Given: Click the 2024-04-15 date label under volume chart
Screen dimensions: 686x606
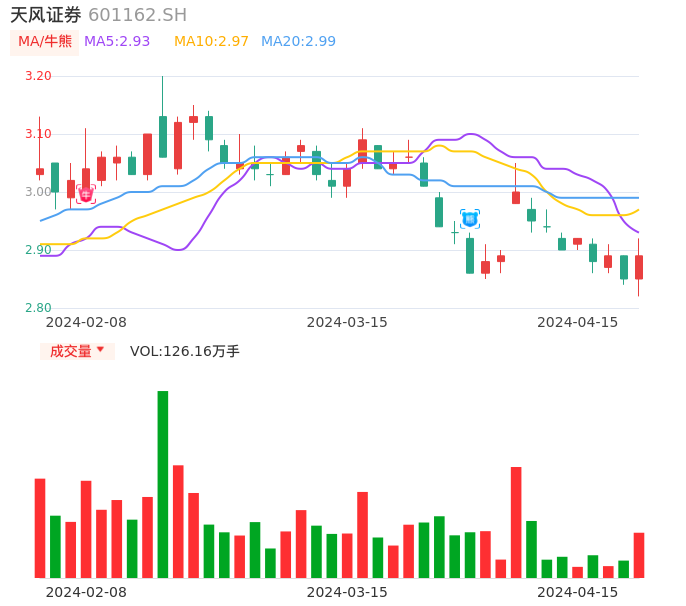Looking at the screenshot, I should coord(578,592).
